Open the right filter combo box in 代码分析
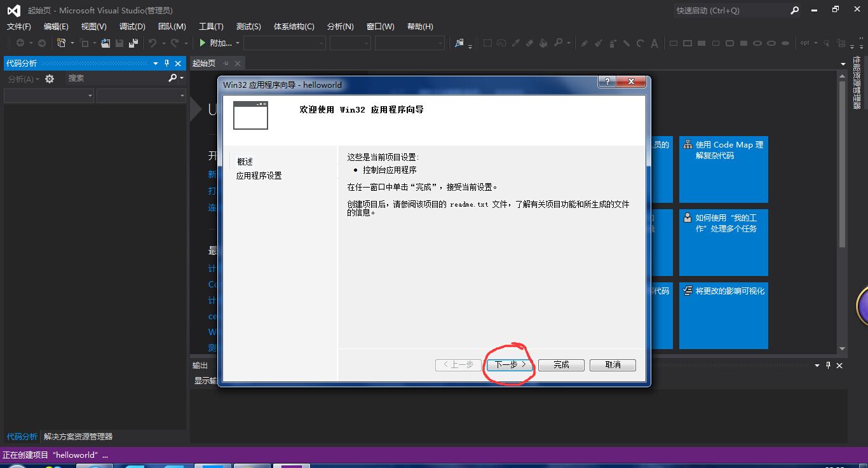 141,95
